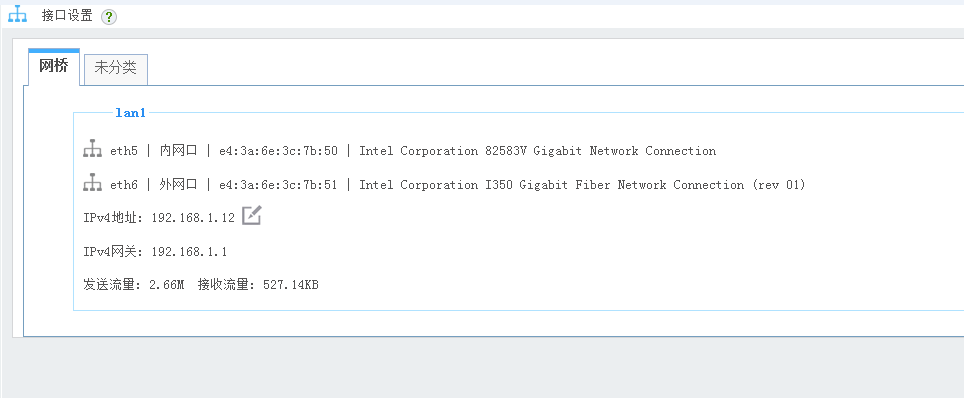
Task: Click the Intel 82583V adapter description
Action: 537,151
